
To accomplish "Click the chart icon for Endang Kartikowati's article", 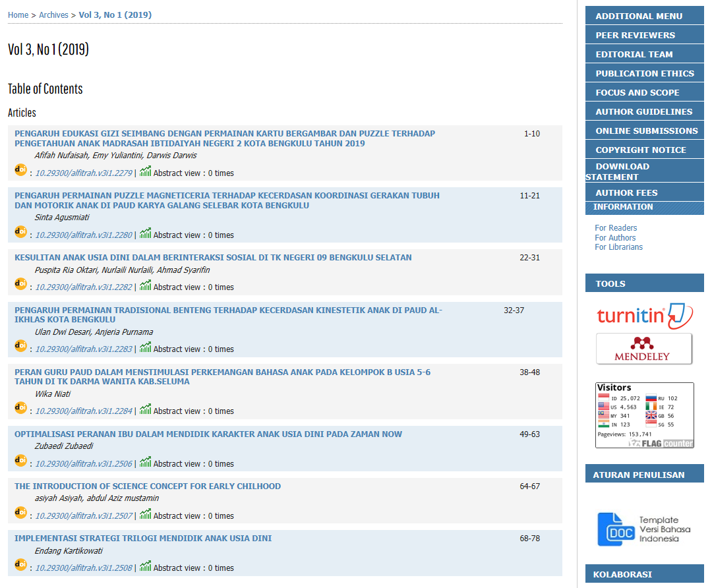I will coord(145,566).
